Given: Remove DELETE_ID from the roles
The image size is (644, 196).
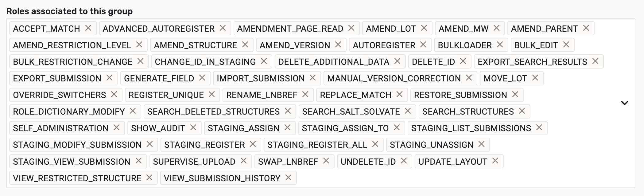Looking at the screenshot, I should [x=463, y=61].
